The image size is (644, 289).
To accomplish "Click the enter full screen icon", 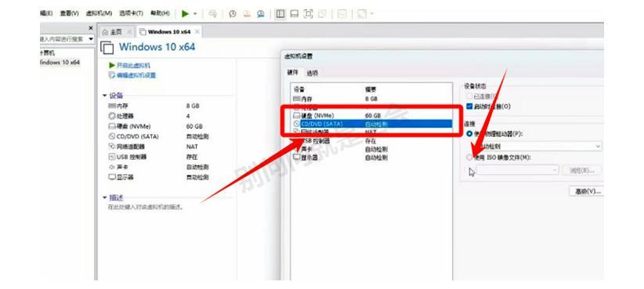I will pyautogui.click(x=308, y=14).
